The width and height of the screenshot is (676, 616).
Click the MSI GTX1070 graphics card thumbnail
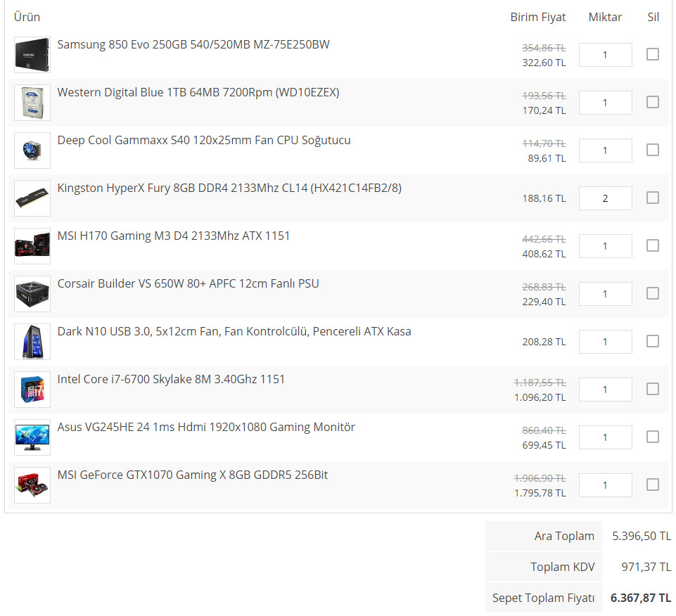32,485
